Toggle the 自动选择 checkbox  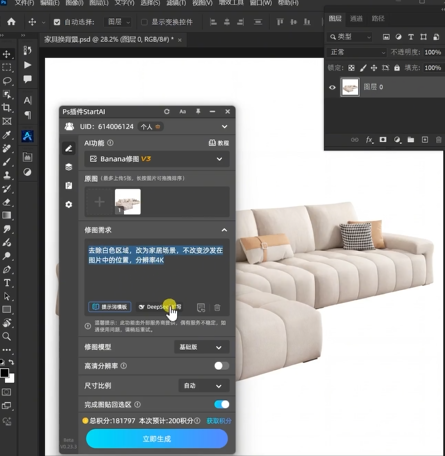[57, 22]
